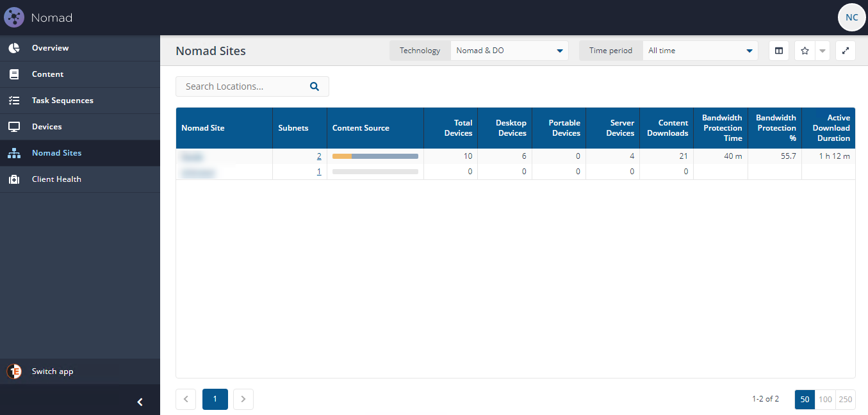Show 250 rows per page
Image resolution: width=868 pixels, height=415 pixels.
(846, 399)
